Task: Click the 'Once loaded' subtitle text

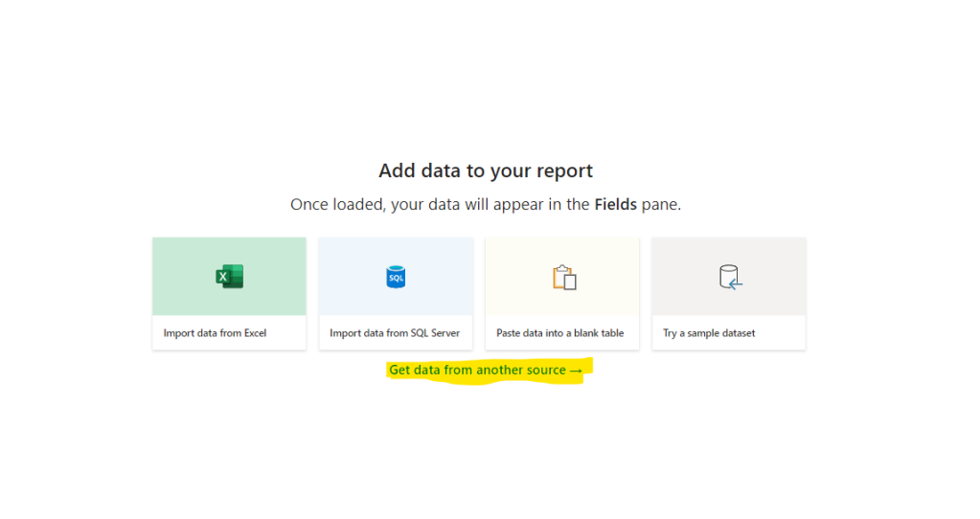Action: pyautogui.click(x=486, y=205)
